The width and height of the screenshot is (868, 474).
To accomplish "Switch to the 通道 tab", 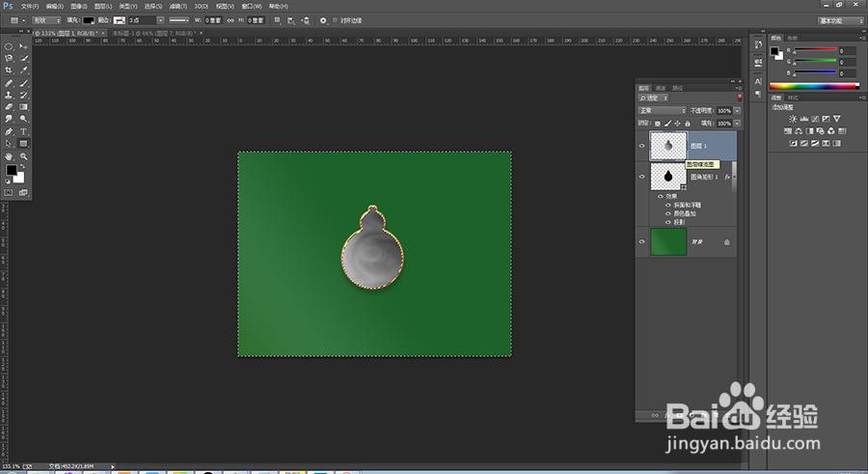I will coord(661,88).
